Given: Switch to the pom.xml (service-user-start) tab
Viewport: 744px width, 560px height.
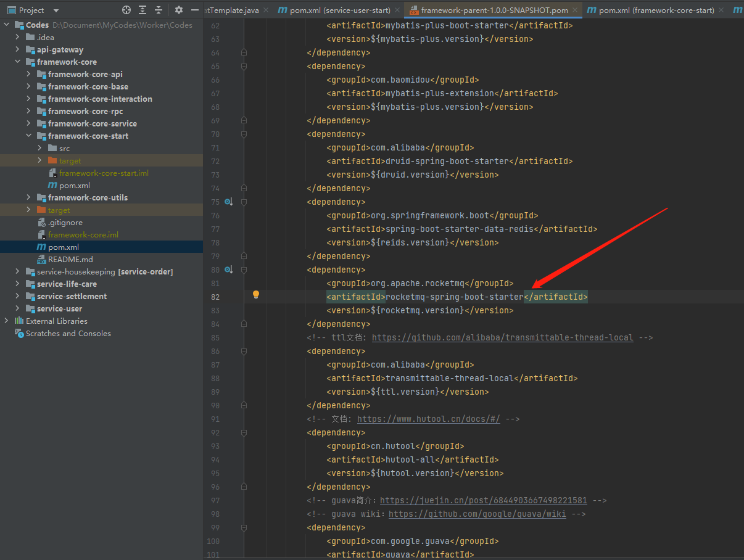Looking at the screenshot, I should 334,10.
